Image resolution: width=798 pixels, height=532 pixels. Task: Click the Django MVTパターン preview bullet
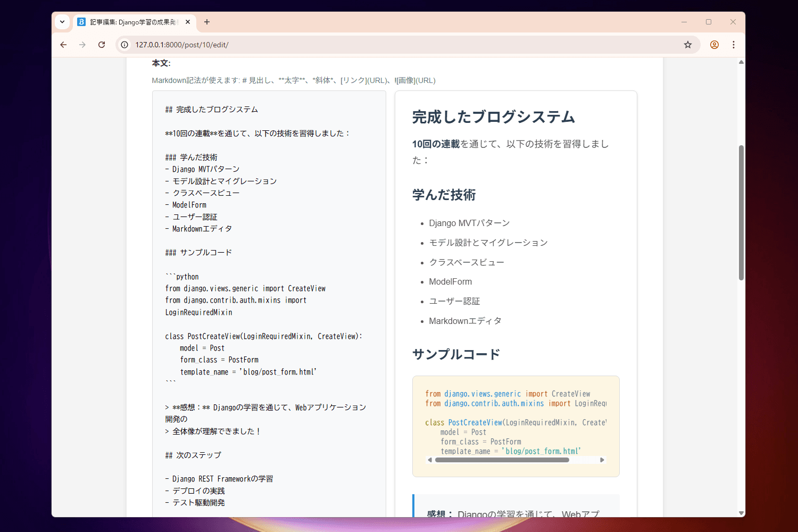[x=469, y=223]
